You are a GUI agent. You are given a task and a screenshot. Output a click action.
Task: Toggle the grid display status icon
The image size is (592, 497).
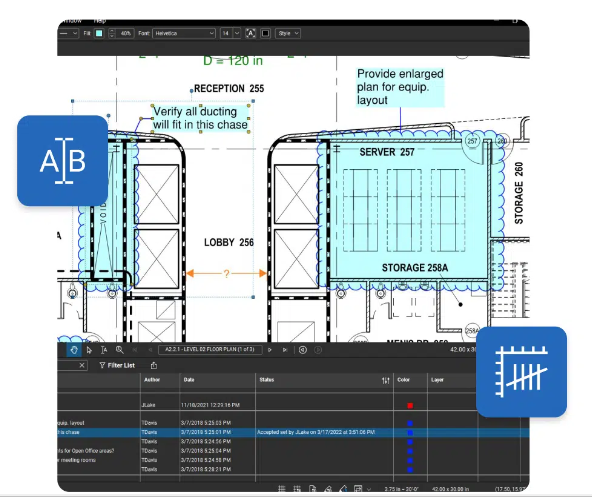click(x=282, y=489)
